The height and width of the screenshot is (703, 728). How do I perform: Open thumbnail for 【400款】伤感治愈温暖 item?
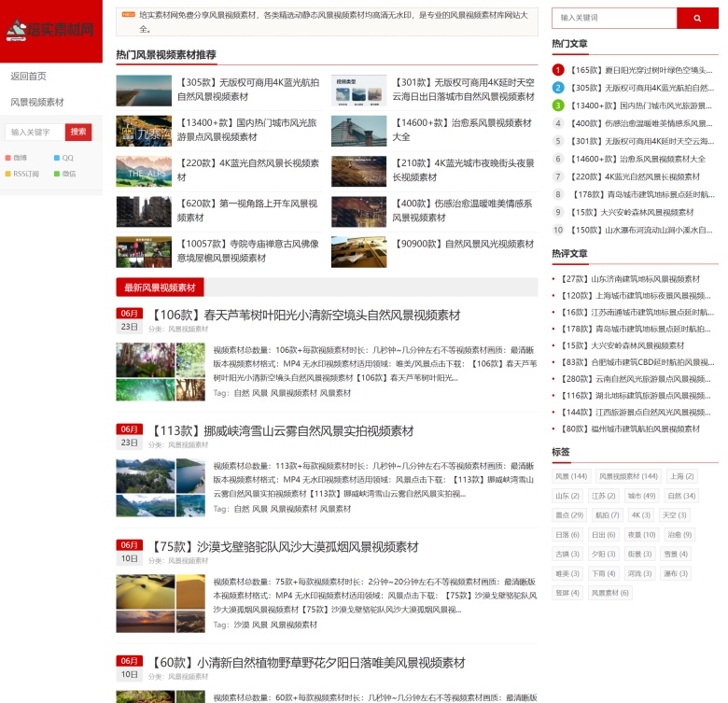tap(359, 212)
